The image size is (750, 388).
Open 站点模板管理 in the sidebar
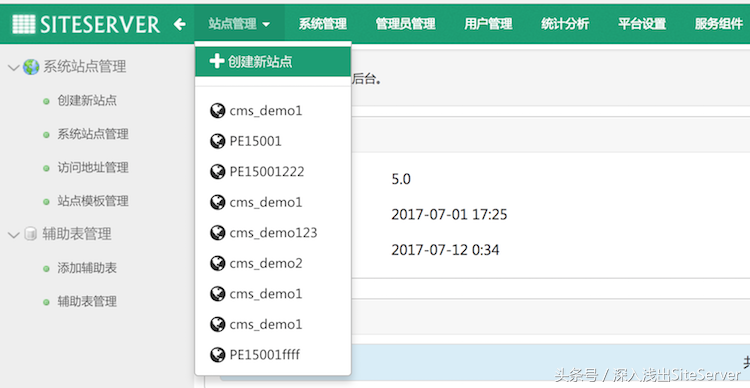click(x=93, y=201)
